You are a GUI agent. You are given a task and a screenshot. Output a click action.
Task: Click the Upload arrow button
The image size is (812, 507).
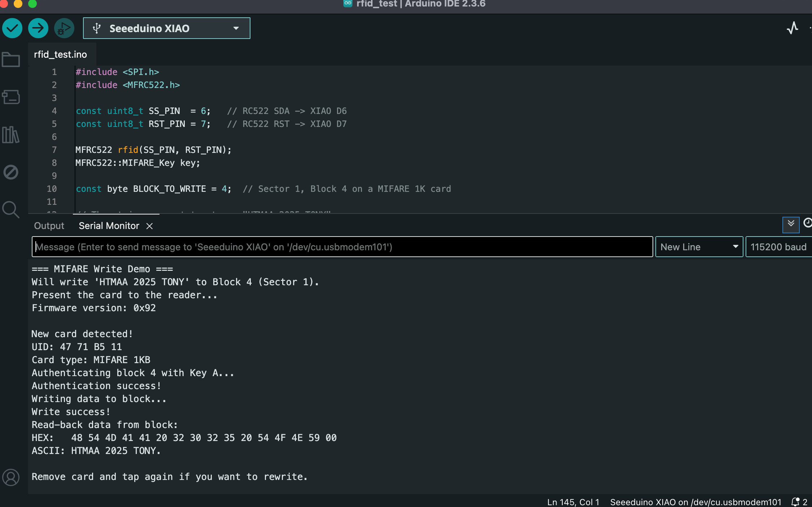(x=38, y=28)
